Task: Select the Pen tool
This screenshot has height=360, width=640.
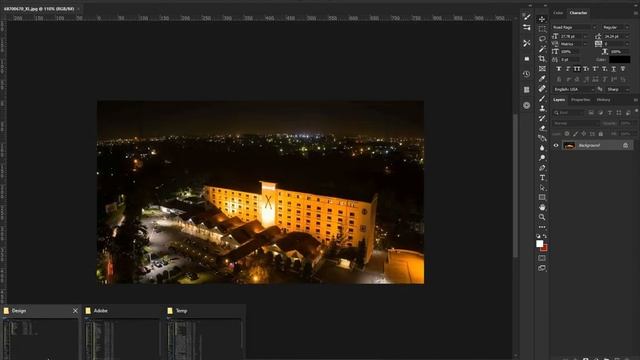Action: coord(542,168)
